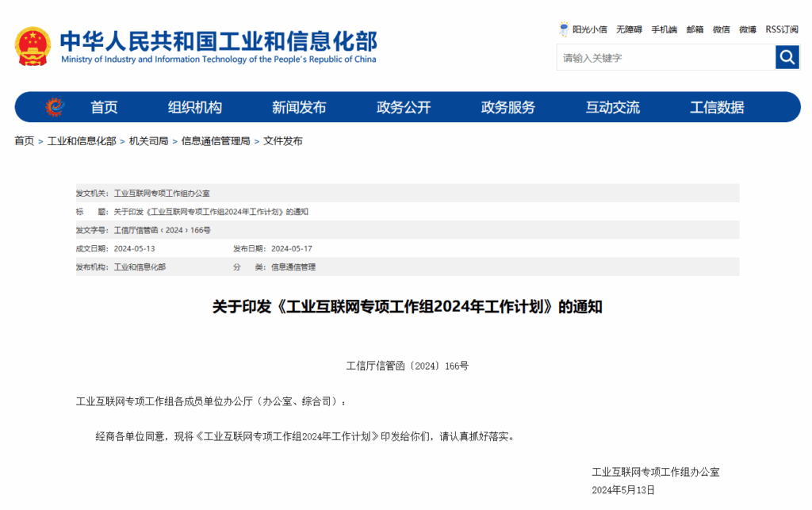This screenshot has height=510, width=812.
Task: Open the 邮箱 link in top bar
Action: point(695,29)
